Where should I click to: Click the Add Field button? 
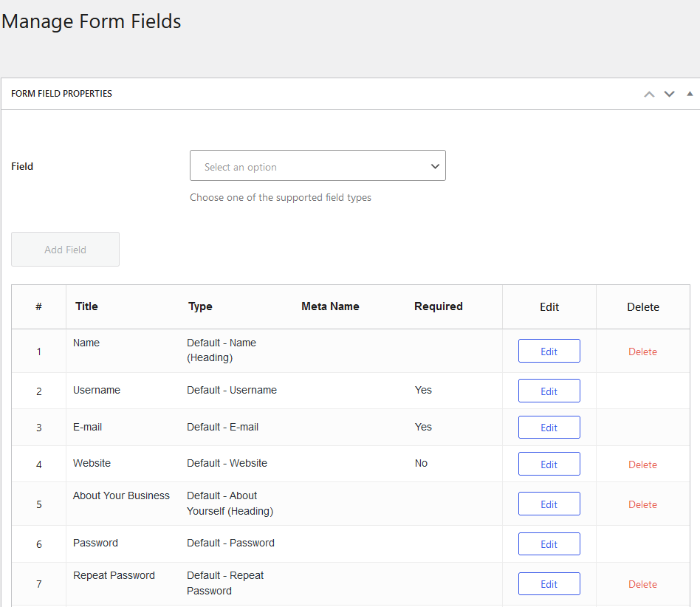65,250
